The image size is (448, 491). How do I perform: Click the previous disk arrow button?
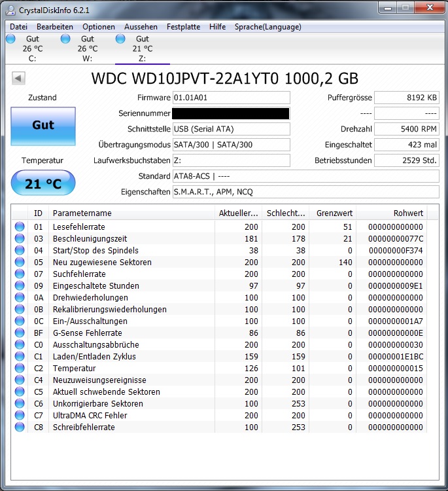18,78
